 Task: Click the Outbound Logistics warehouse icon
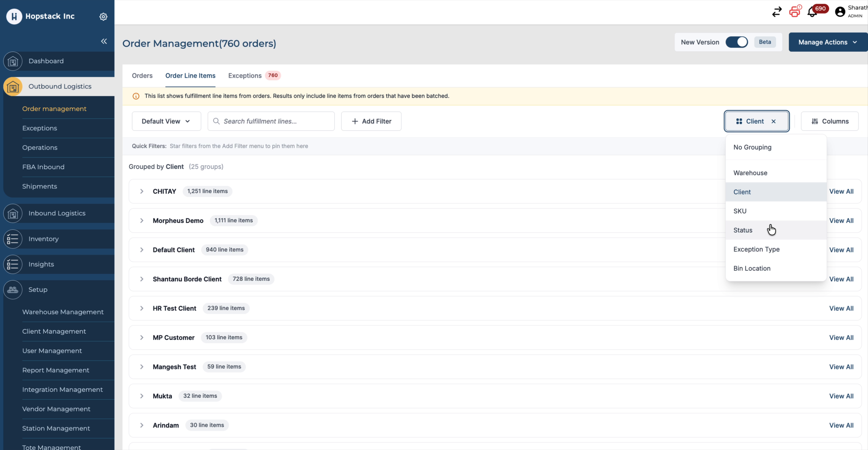pyautogui.click(x=13, y=87)
